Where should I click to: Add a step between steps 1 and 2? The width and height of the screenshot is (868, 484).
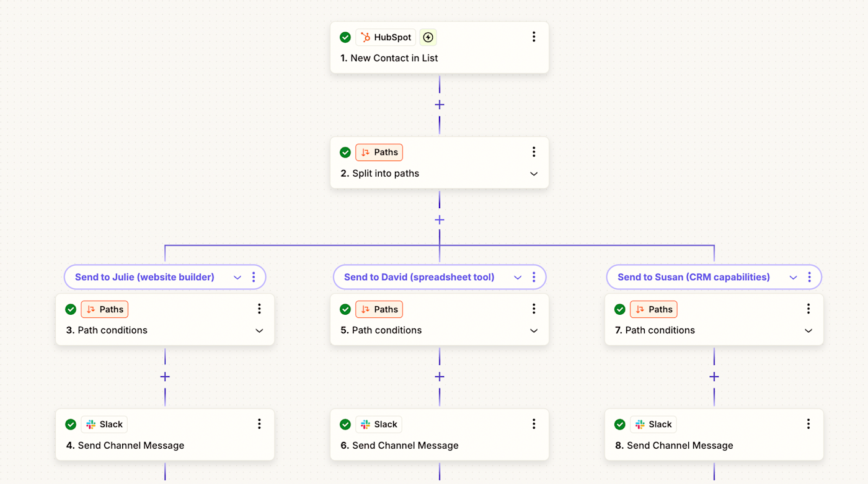pos(440,105)
